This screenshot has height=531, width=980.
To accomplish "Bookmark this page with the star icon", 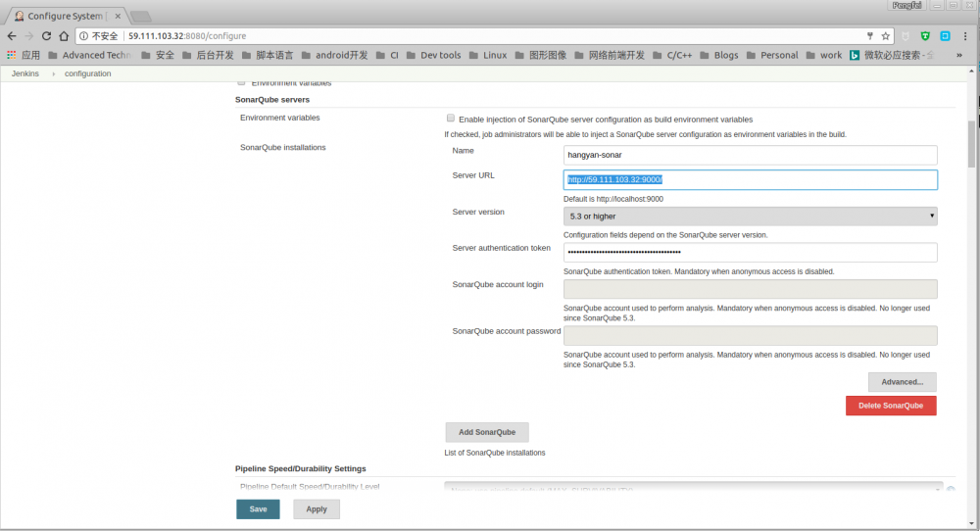I will click(885, 36).
